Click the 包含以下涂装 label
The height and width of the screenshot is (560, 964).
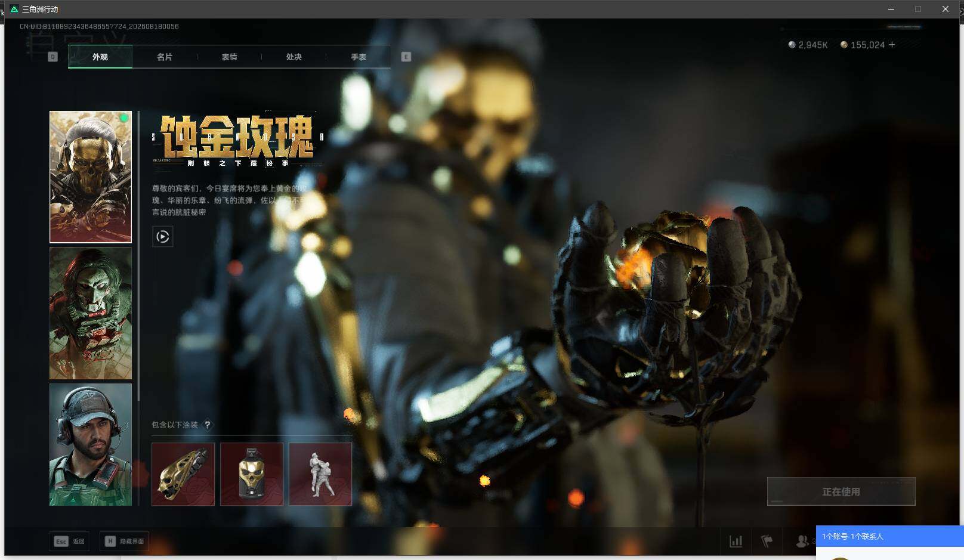174,425
